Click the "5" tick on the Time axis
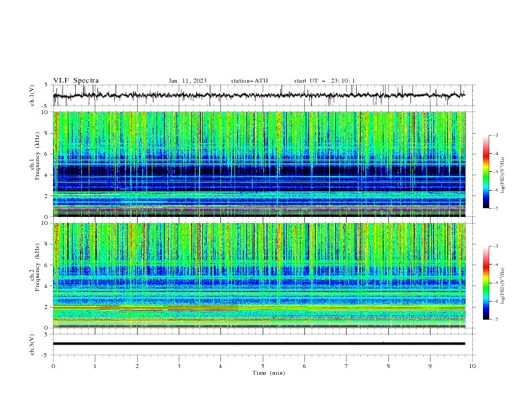 (x=263, y=366)
